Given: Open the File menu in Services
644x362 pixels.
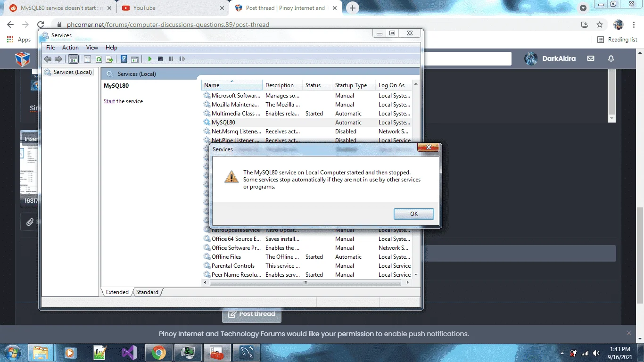Looking at the screenshot, I should coord(50,48).
